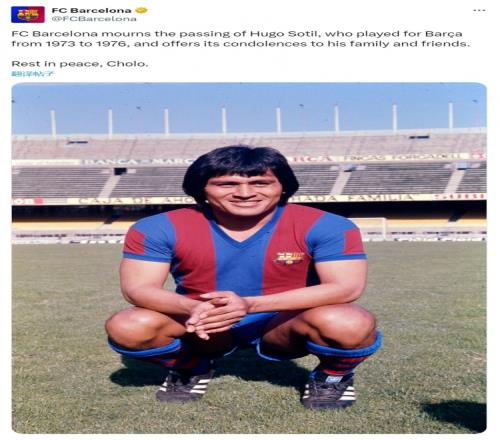Screen dimensions: 500x440
Task: Click the goalpost visible in photo
Action: coord(368,228)
